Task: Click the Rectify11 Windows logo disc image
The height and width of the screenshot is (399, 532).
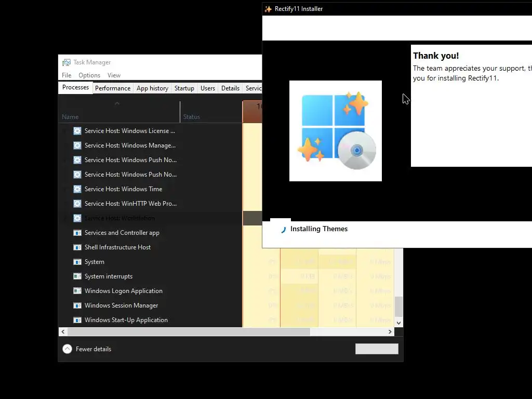Action: click(336, 131)
